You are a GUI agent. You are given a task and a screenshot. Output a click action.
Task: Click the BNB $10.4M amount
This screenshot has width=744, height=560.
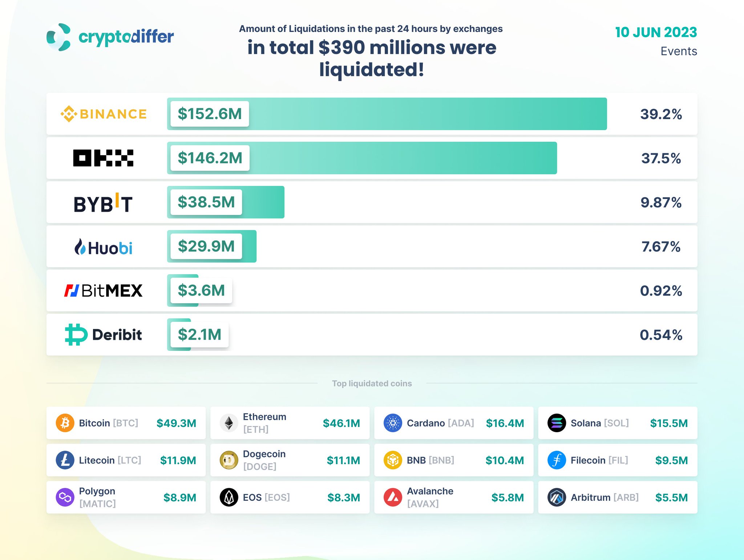click(505, 460)
